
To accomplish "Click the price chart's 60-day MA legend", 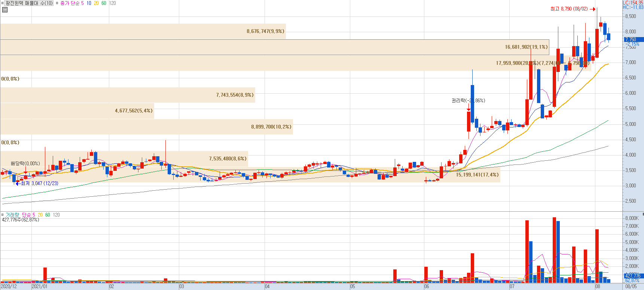I will click(104, 3).
